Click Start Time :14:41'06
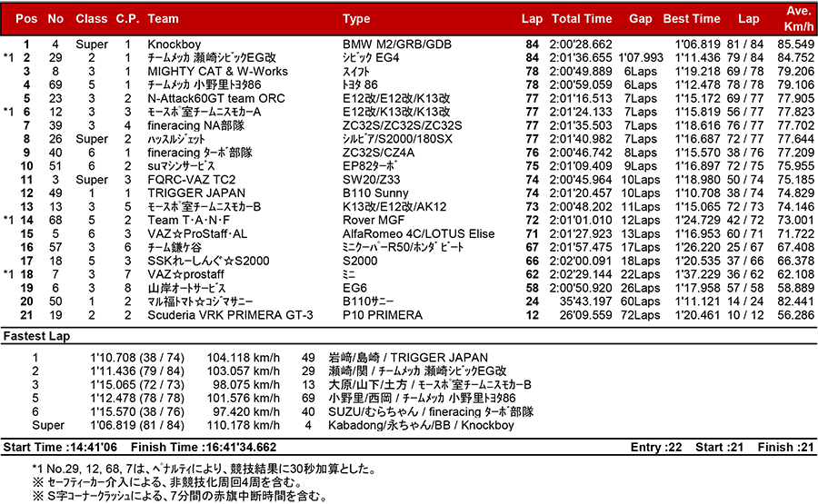The height and width of the screenshot is (504, 818). tap(60, 447)
